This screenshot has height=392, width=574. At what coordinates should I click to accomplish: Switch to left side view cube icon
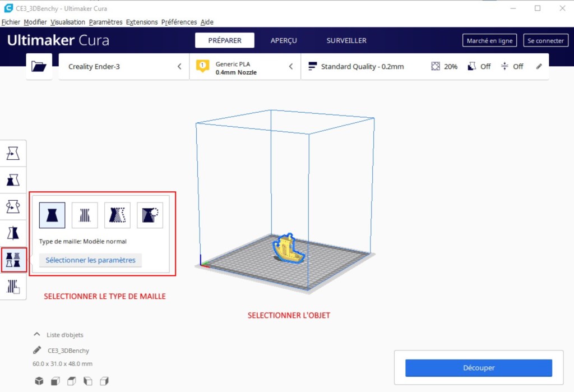[88, 381]
